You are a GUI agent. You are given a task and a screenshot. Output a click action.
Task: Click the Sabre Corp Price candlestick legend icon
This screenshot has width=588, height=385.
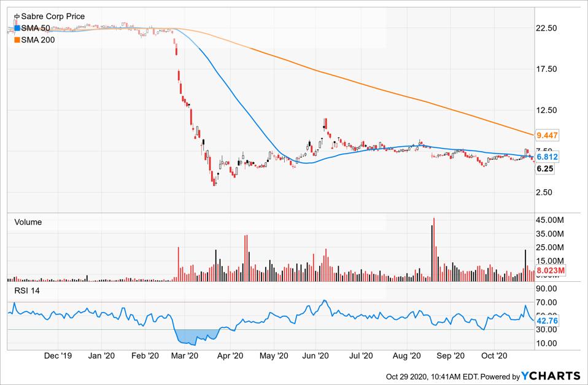click(17, 17)
